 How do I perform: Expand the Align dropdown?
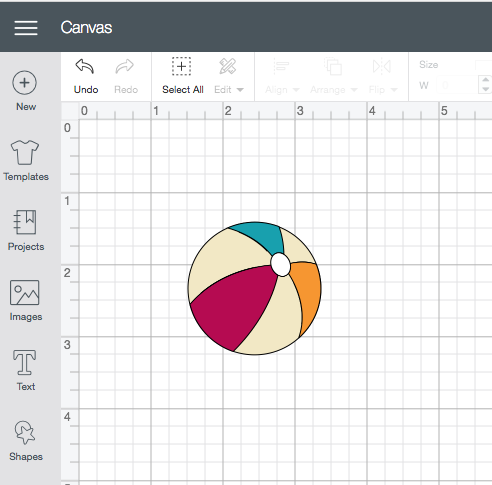(282, 76)
